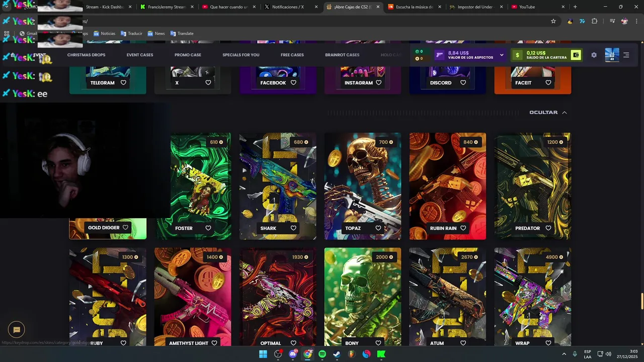Click the heart icon on PREDATOR case

pos(548,228)
